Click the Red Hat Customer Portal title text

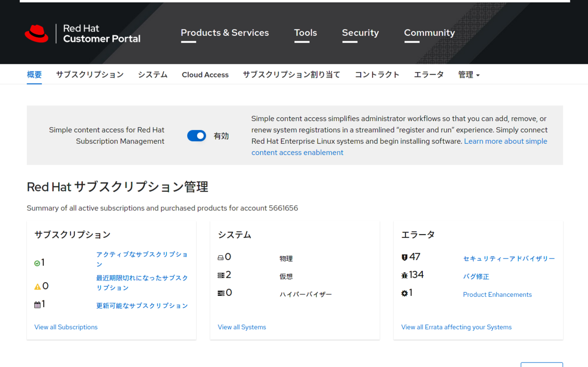[x=102, y=33]
